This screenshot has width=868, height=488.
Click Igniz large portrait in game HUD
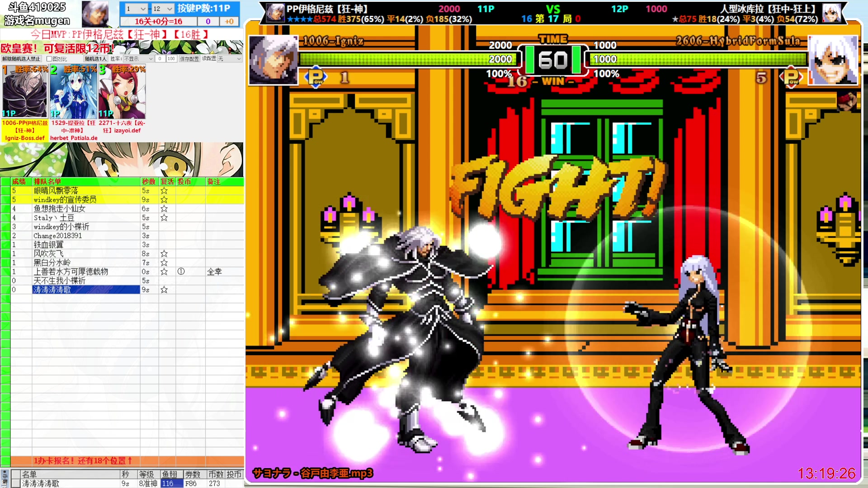[x=274, y=60]
